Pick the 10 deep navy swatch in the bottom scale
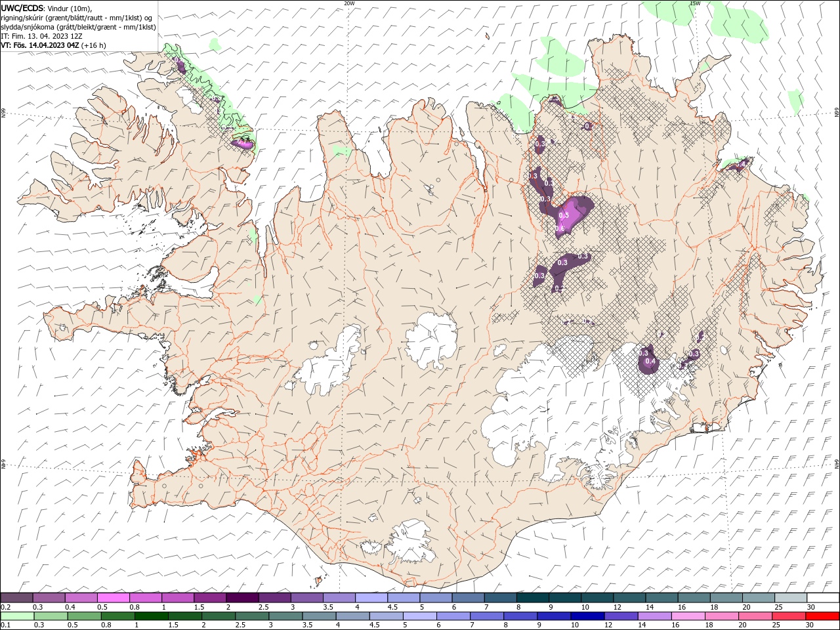Screen dimensions: 840x630 587,616
